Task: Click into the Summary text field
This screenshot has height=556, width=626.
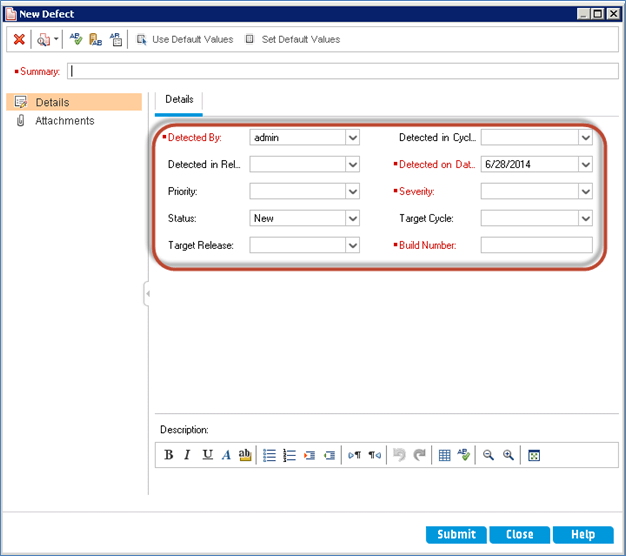Action: click(342, 71)
